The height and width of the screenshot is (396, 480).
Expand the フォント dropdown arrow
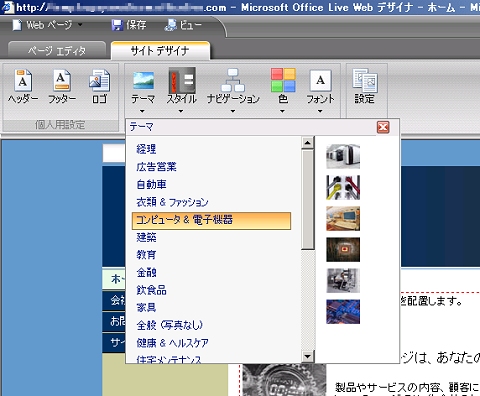tap(320, 111)
